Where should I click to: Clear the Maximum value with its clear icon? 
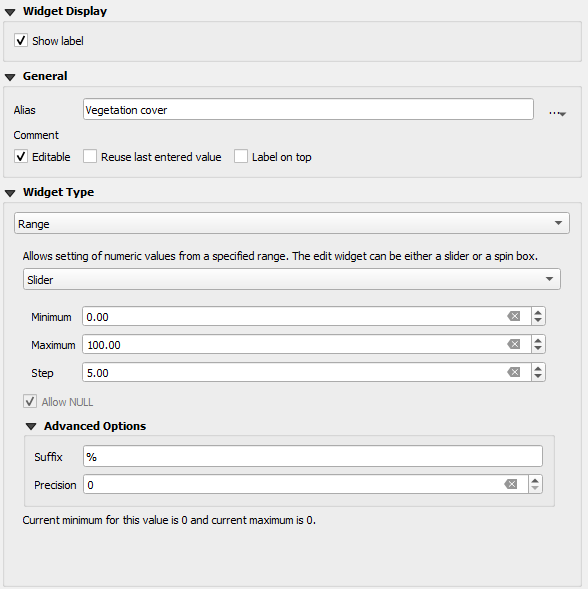[514, 344]
